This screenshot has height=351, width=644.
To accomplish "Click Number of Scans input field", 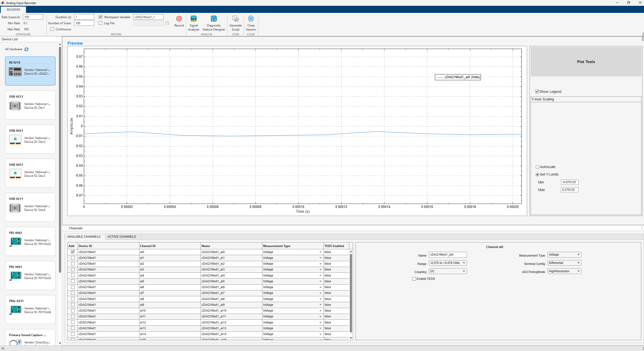I will pos(84,23).
